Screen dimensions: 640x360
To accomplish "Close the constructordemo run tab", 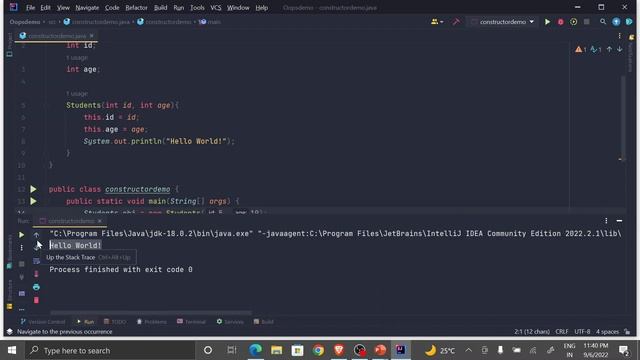I will pos(100,221).
